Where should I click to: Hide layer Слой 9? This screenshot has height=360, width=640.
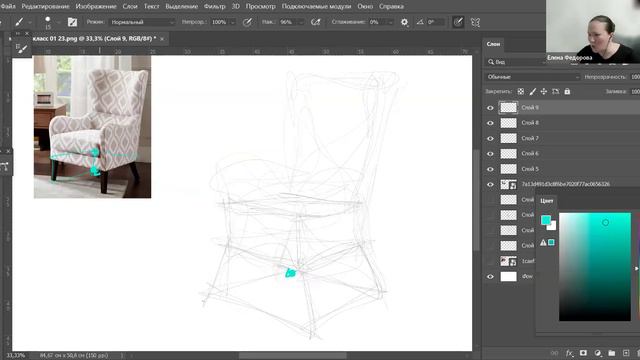tap(490, 108)
